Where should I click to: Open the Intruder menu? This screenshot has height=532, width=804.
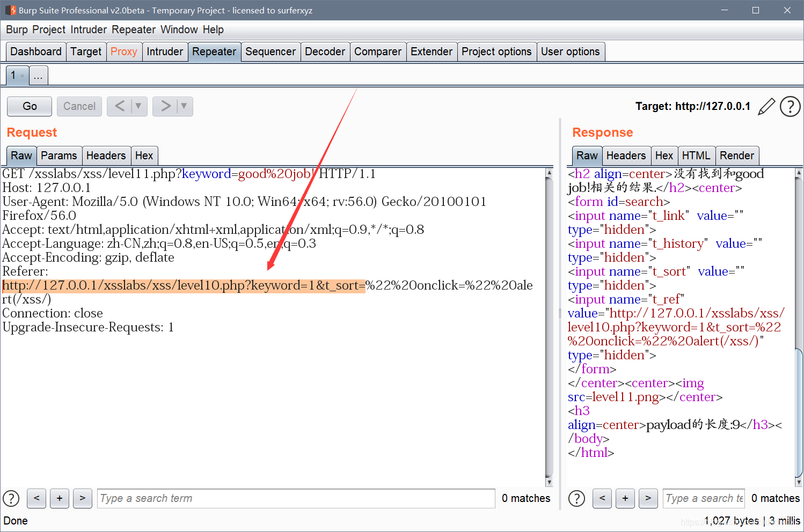click(89, 29)
